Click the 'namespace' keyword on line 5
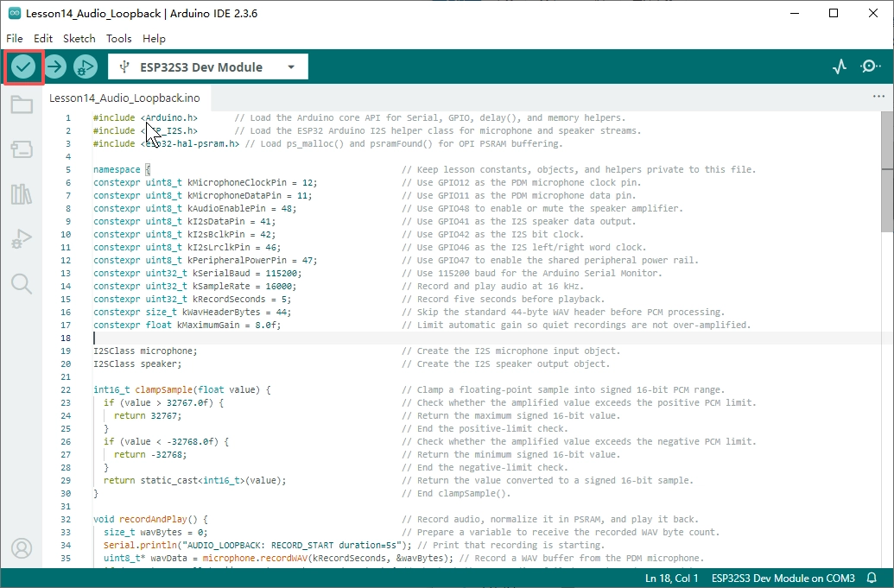This screenshot has height=588, width=894. (x=117, y=170)
